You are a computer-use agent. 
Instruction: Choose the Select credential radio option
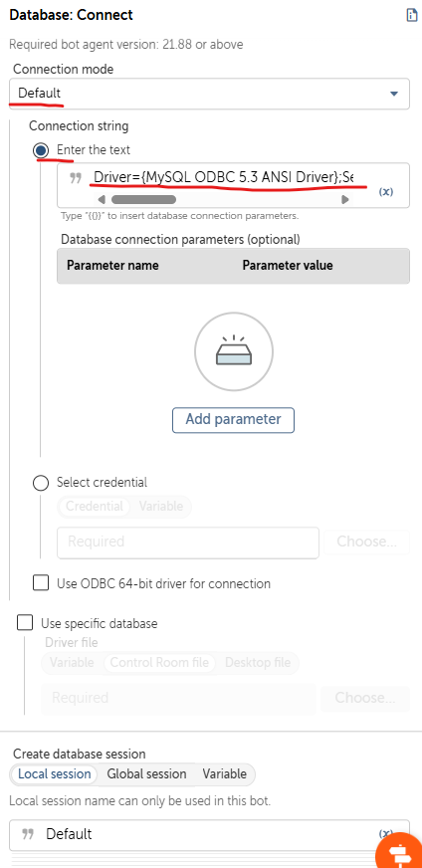[x=41, y=483]
